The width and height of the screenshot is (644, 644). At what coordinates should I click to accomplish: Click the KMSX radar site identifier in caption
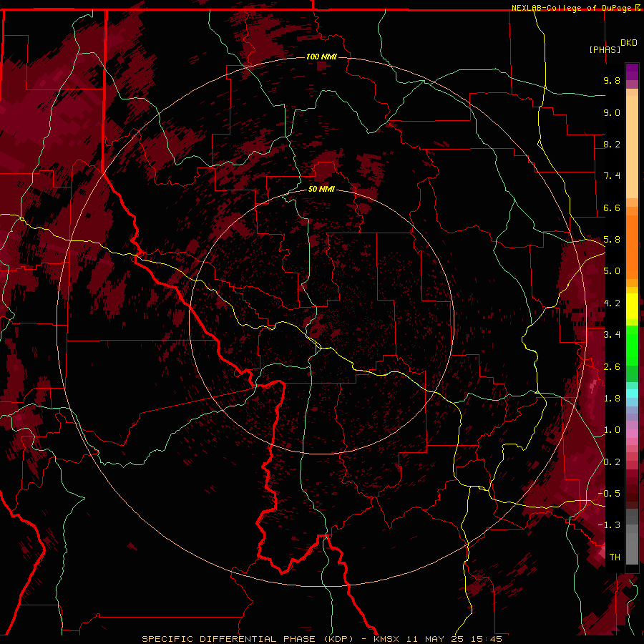click(386, 639)
